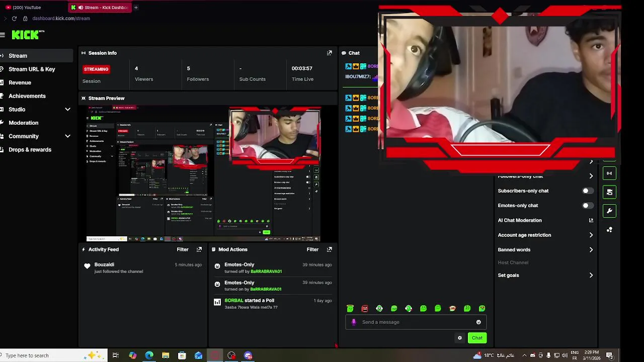This screenshot has height=362, width=644.
Task: Open File Explorer from taskbar
Action: [x=166, y=355]
